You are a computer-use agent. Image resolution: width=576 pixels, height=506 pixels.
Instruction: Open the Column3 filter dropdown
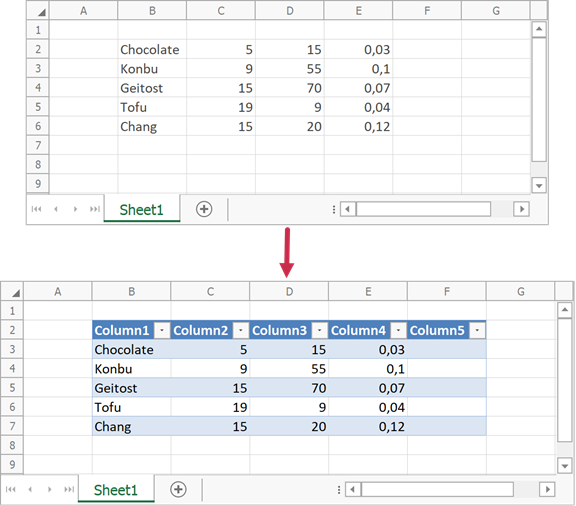pyautogui.click(x=319, y=330)
